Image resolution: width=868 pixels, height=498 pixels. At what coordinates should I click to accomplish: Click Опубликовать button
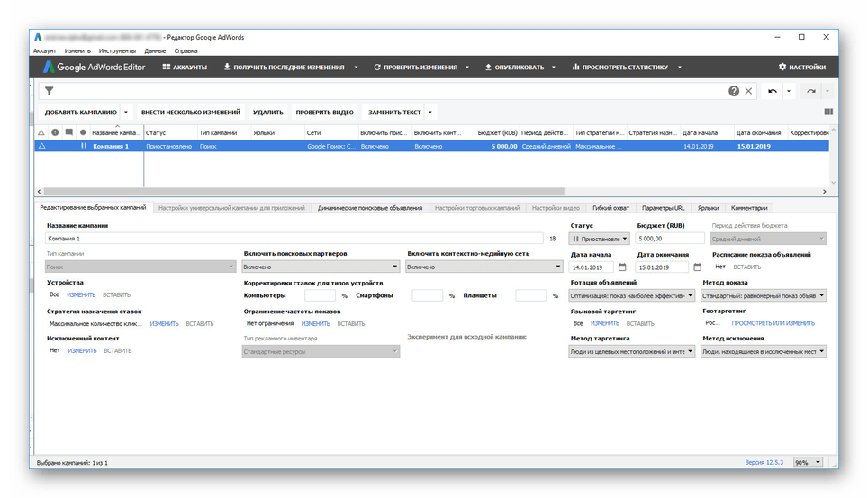tap(515, 67)
